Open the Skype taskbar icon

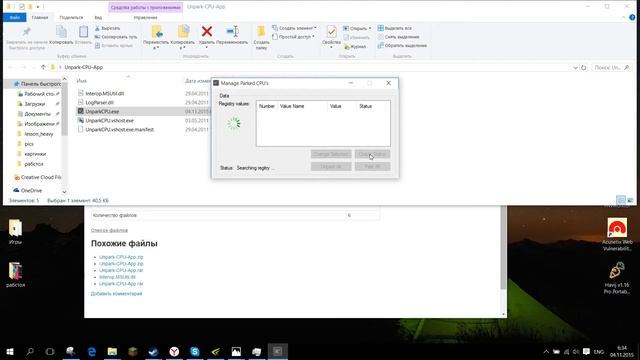(x=195, y=351)
